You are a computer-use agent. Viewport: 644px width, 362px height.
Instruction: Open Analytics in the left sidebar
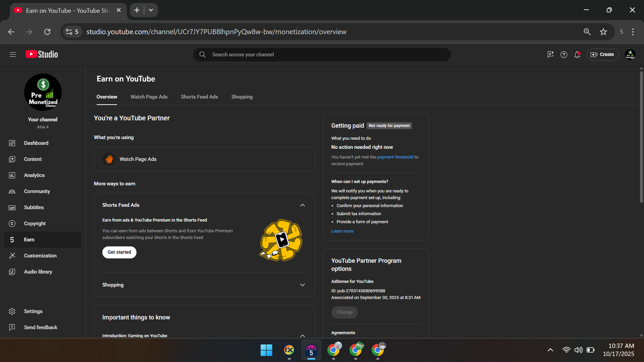tap(34, 175)
